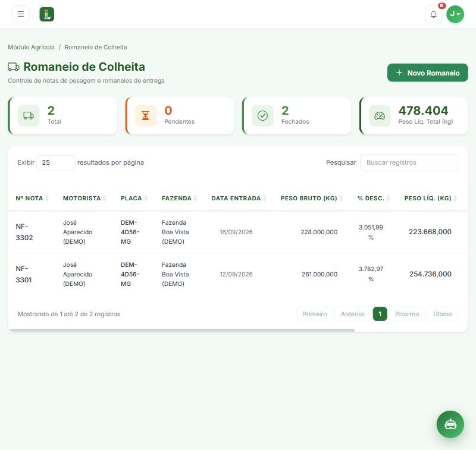
Task: Open the J user avatar menu
Action: (x=455, y=14)
